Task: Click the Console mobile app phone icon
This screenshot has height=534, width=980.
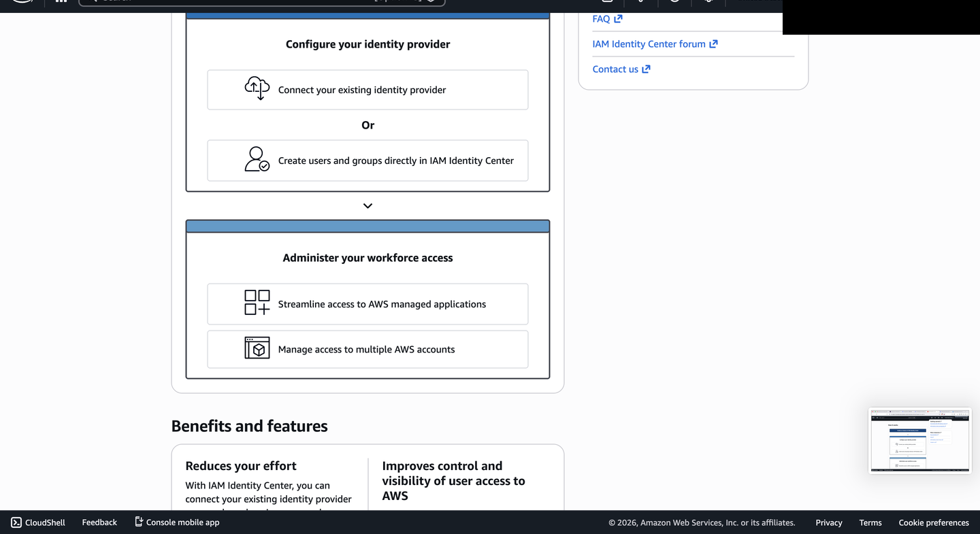Action: click(x=139, y=522)
